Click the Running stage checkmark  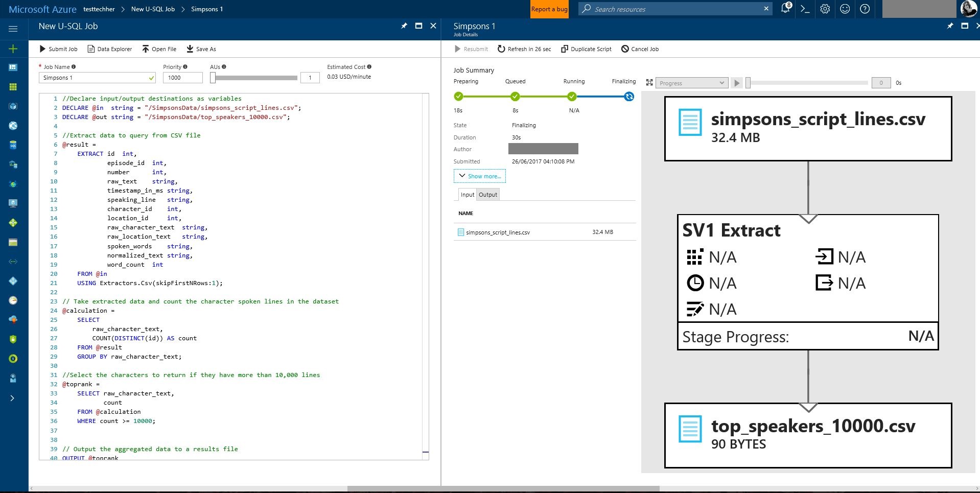[572, 96]
